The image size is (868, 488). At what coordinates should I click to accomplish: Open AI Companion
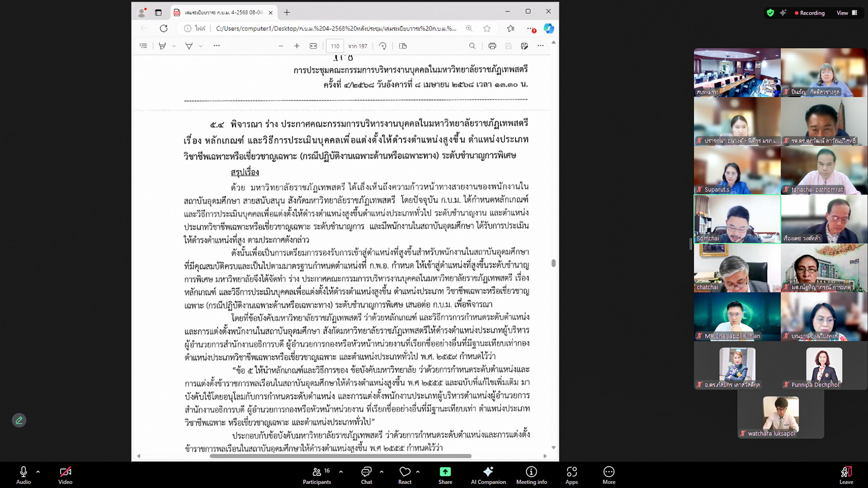click(x=488, y=475)
